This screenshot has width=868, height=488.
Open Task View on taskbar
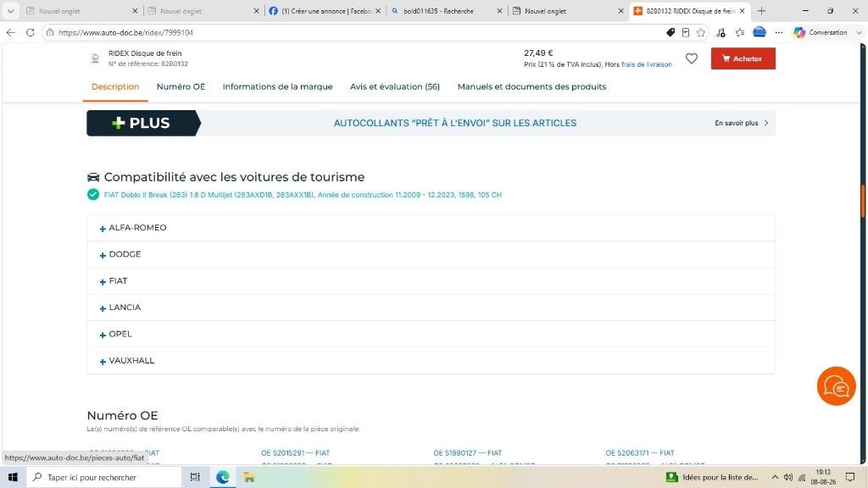195,477
